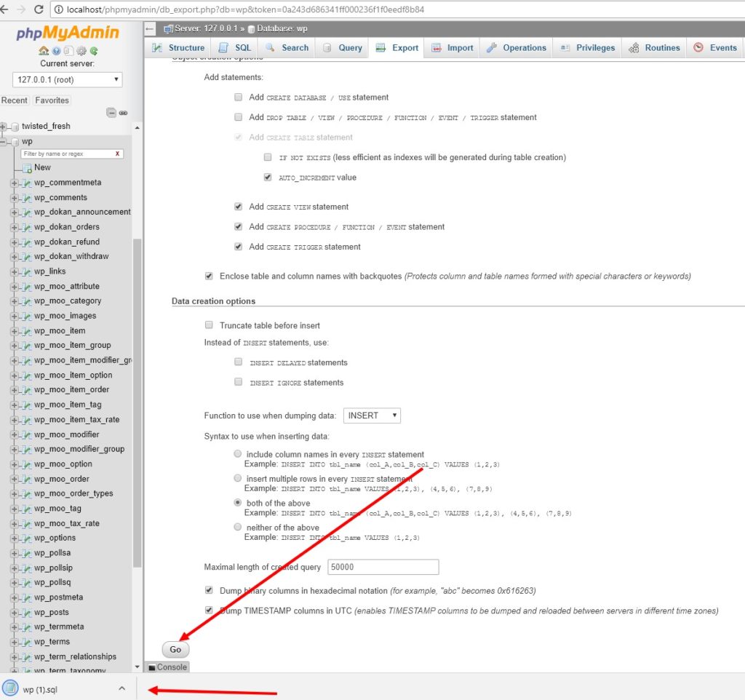This screenshot has width=745, height=700.
Task: Open navigation panel settings gear icon
Action: click(x=81, y=50)
